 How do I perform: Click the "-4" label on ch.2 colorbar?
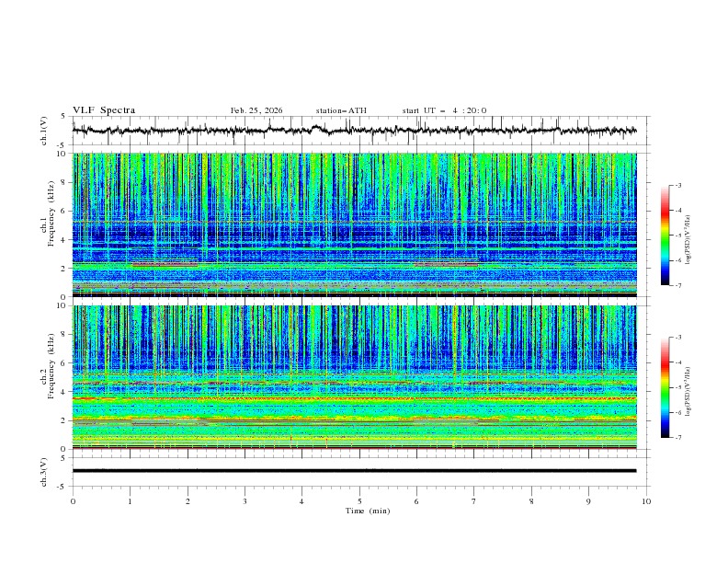677,362
